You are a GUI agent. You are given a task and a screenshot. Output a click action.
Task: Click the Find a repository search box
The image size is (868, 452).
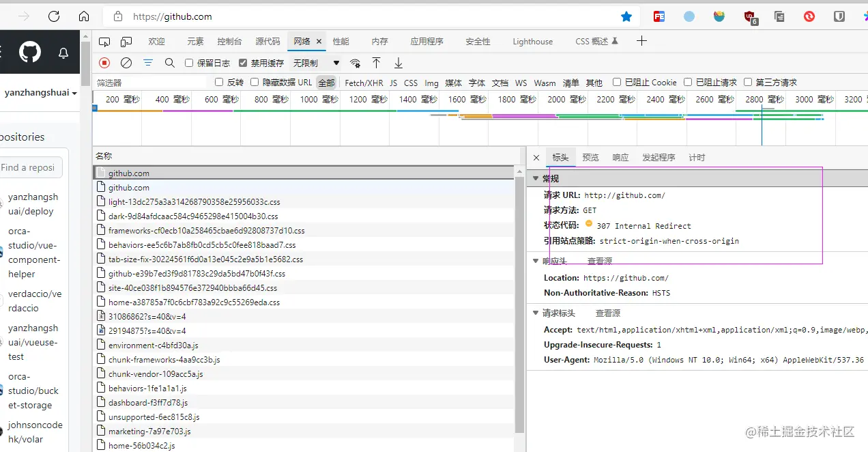coord(31,167)
